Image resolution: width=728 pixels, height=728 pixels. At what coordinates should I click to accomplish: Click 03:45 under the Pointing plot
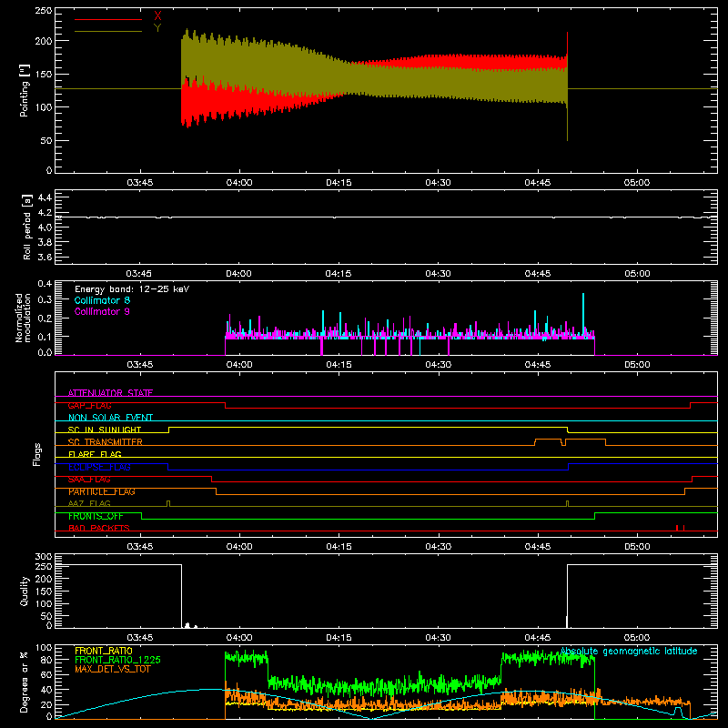140,183
